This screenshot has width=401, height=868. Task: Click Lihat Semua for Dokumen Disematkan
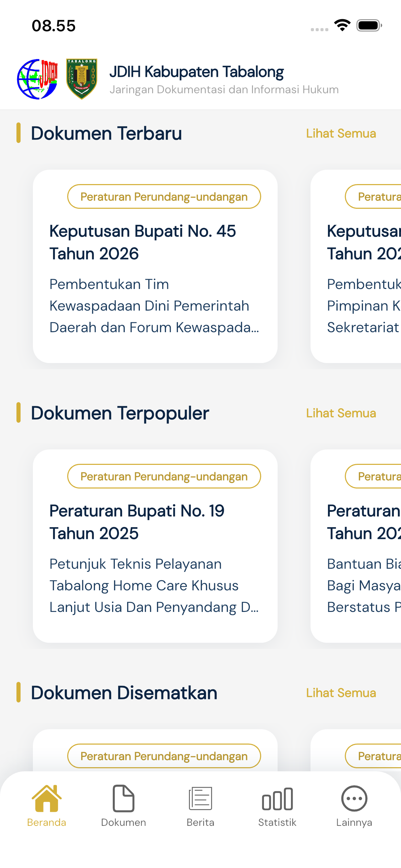pyautogui.click(x=341, y=693)
